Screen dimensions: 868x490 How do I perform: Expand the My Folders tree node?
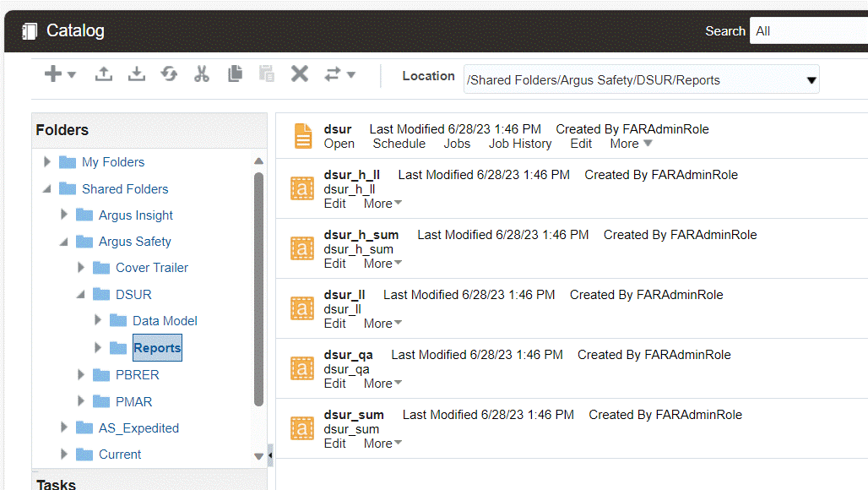(47, 161)
